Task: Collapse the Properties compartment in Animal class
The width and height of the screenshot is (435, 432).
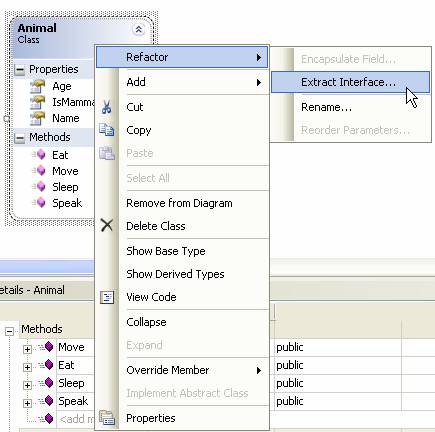Action: (x=20, y=70)
